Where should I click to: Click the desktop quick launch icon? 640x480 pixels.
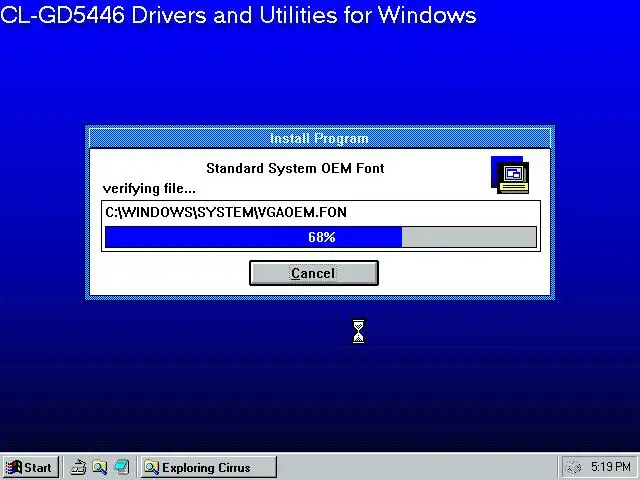[122, 467]
